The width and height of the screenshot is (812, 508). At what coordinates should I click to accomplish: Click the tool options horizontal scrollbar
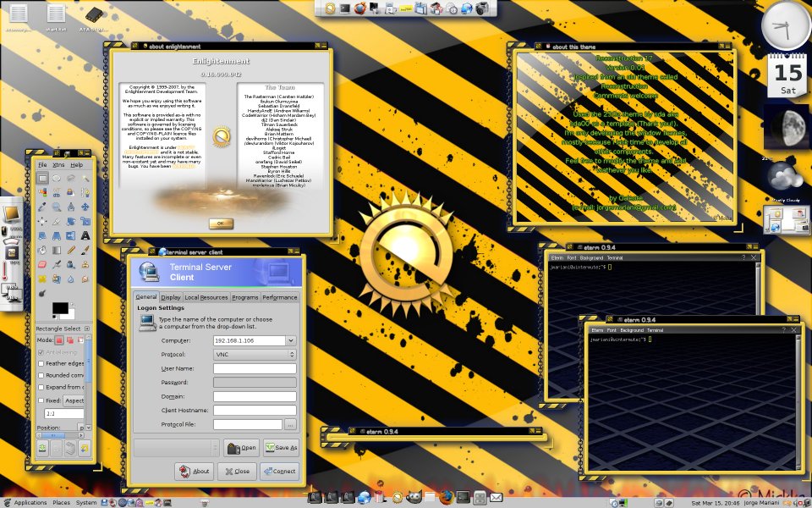61,435
